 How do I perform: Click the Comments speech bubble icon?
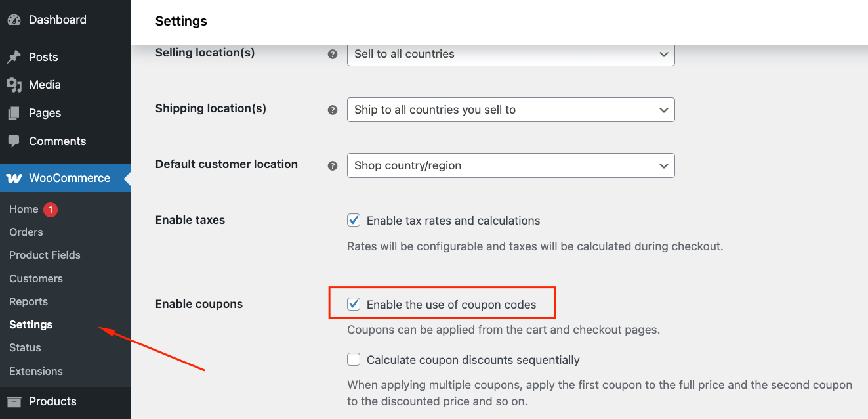pos(14,141)
